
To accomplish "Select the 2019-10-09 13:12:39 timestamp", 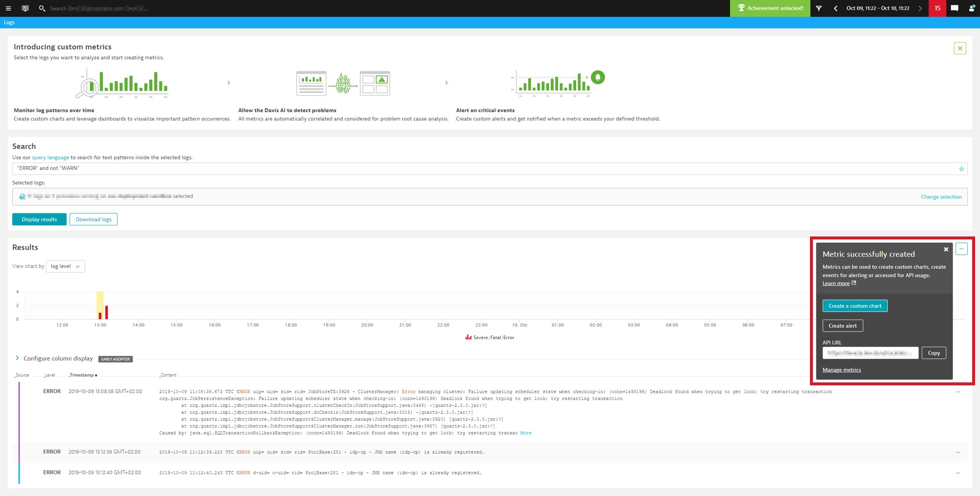I will 104,452.
